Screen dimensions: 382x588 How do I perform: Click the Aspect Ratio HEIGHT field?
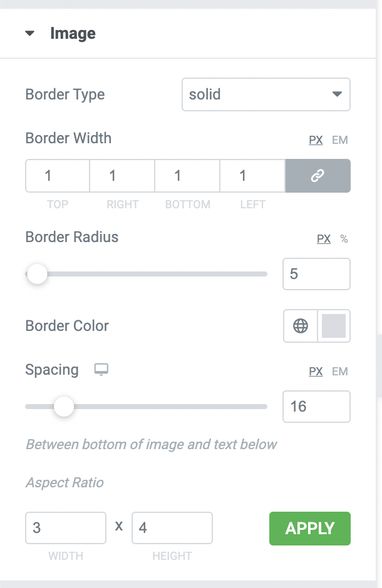point(172,528)
